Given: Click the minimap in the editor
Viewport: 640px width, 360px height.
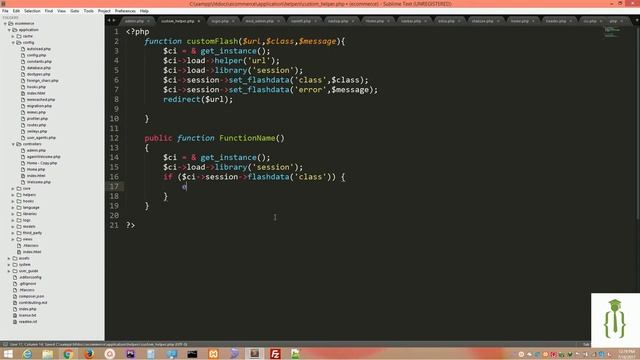Looking at the screenshot, I should [x=612, y=32].
